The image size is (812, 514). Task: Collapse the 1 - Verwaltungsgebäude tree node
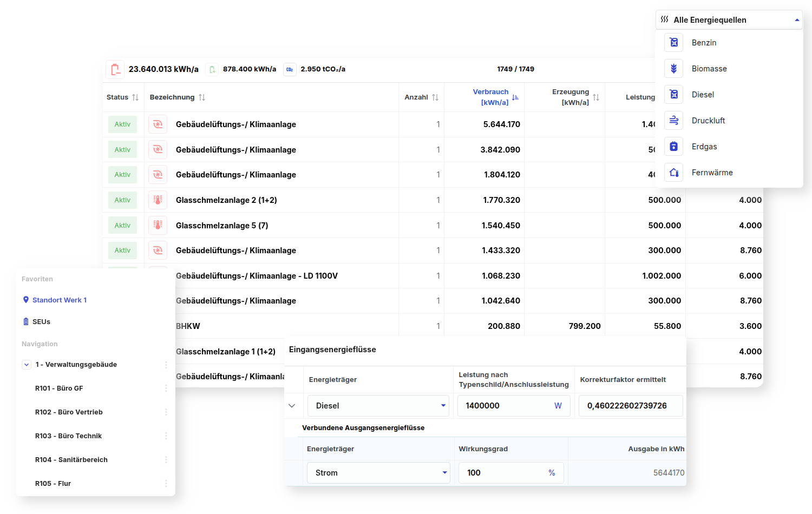click(27, 365)
